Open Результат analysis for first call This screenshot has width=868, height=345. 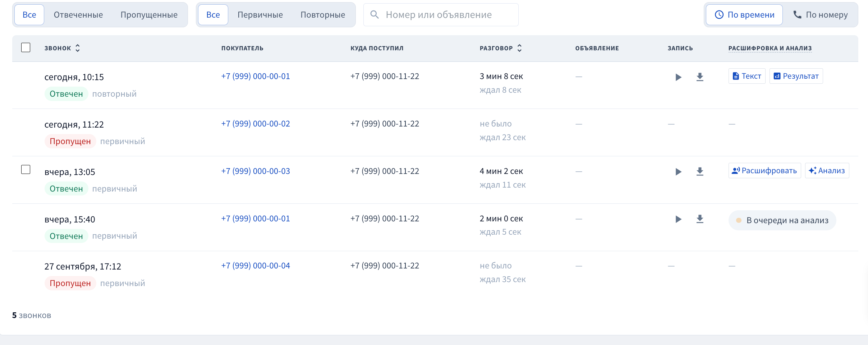(x=796, y=76)
